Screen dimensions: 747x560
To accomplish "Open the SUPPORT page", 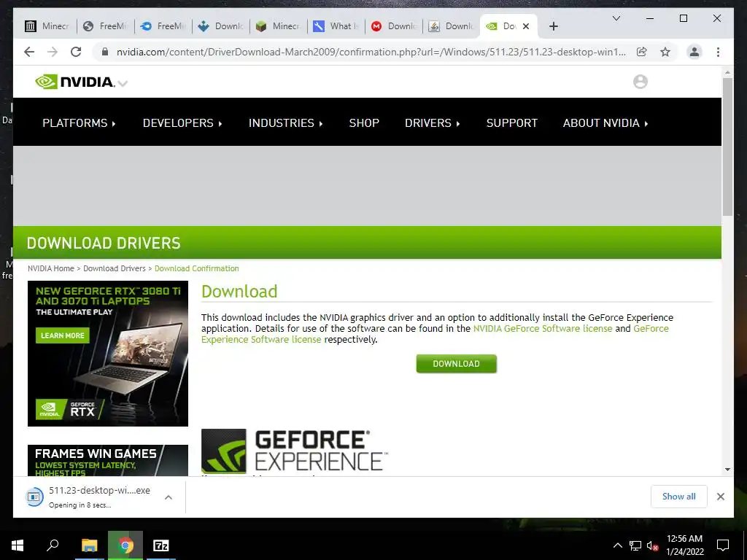I will pos(511,122).
